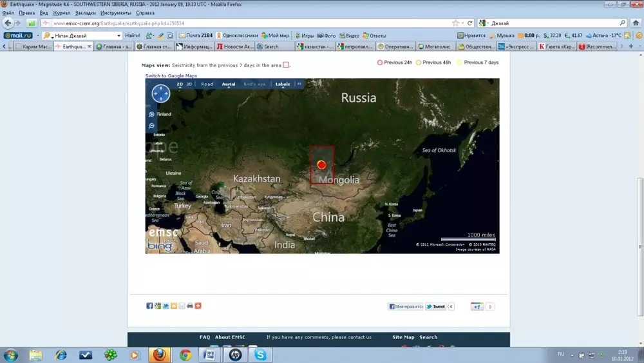644x363 pixels.
Task: Switch map to 2D mode
Action: 180,84
